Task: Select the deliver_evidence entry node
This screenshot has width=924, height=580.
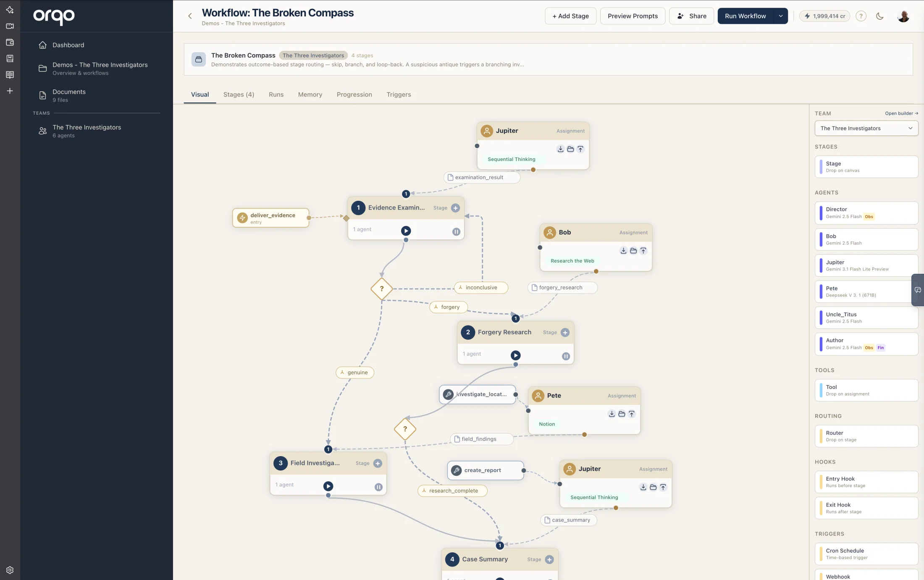Action: [271, 218]
